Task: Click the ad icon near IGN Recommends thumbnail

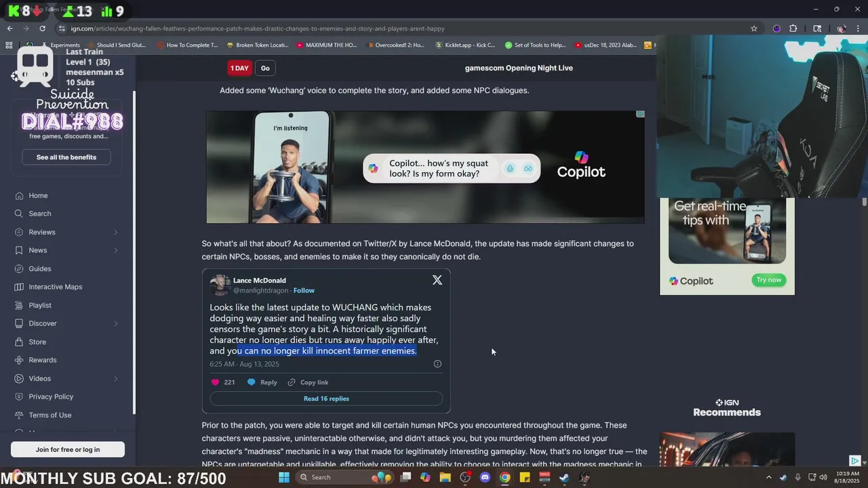Action: 855,461
